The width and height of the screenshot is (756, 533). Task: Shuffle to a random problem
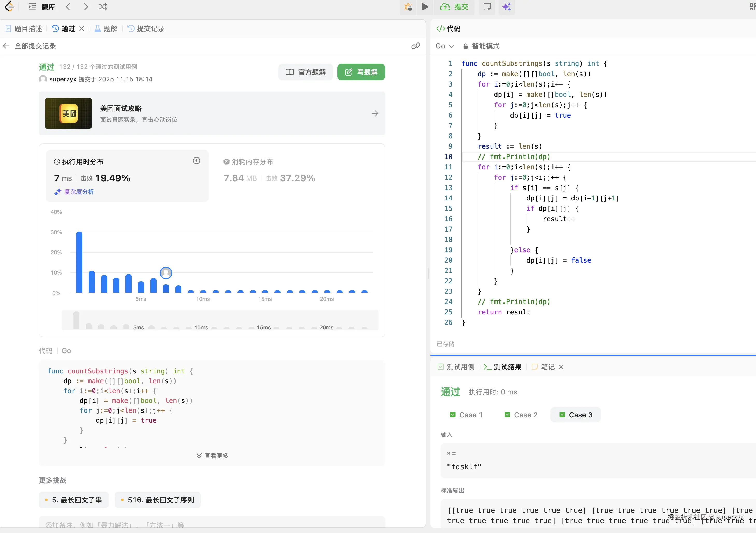pos(102,7)
